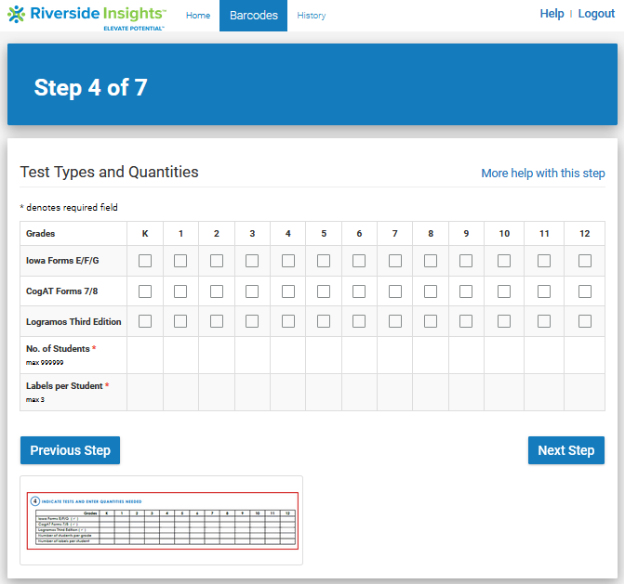Select Logramos Third Edition for grade 5

coord(323,321)
